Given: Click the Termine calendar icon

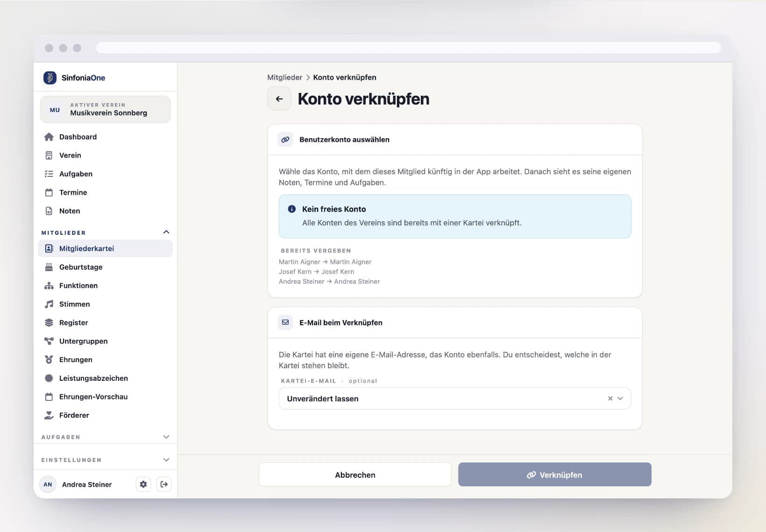Looking at the screenshot, I should [49, 192].
